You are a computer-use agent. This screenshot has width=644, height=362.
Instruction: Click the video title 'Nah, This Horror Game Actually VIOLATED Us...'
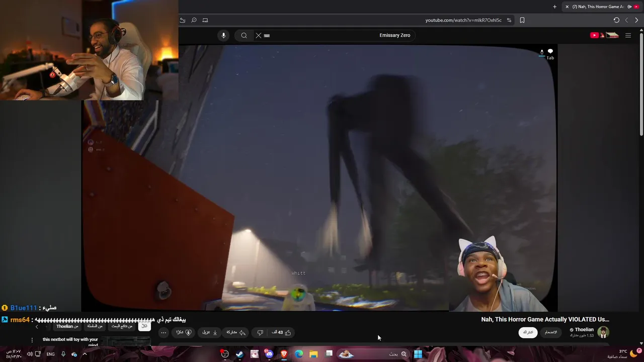pyautogui.click(x=545, y=319)
